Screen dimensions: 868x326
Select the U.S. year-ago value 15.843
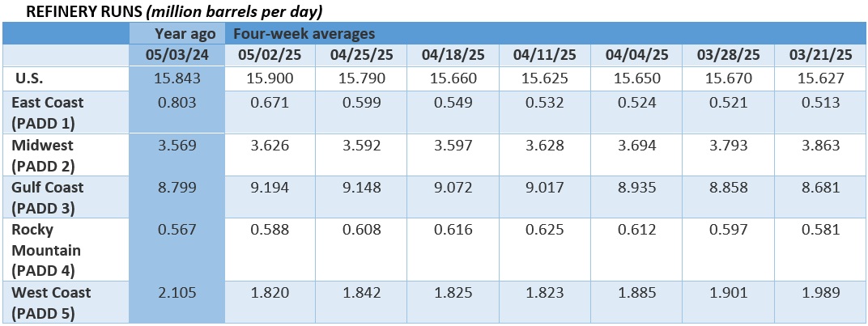177,78
